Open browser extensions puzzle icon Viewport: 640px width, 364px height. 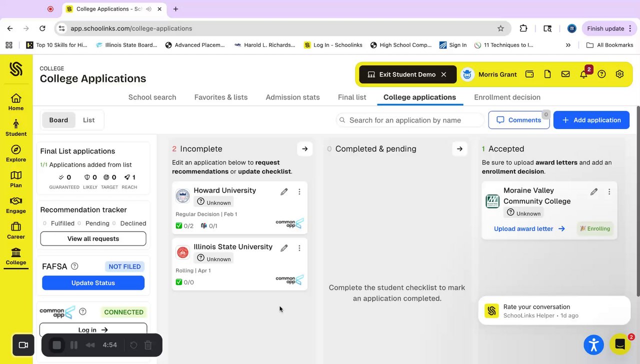click(523, 28)
